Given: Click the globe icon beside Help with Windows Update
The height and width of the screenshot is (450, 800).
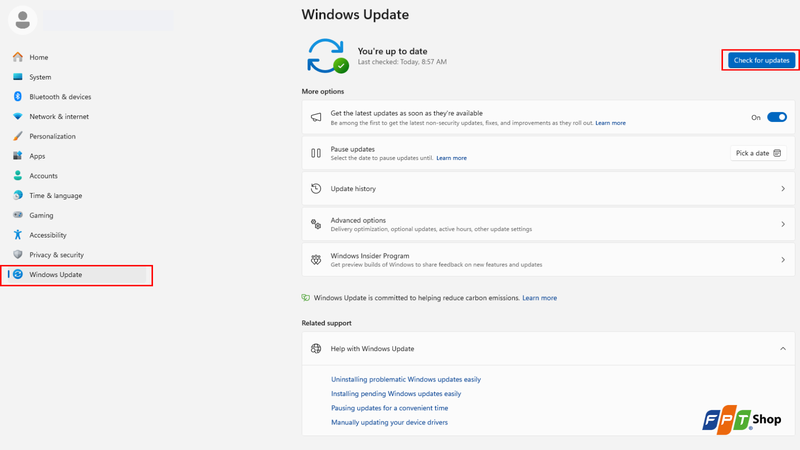Looking at the screenshot, I should 316,348.
